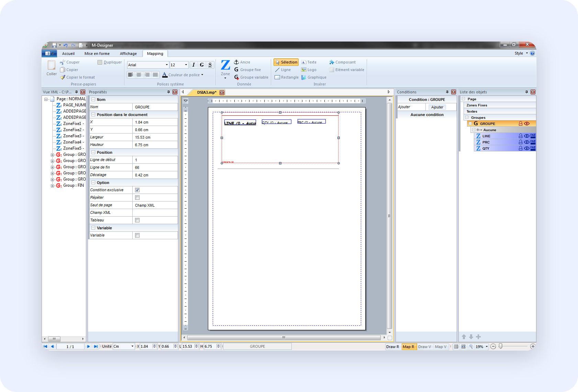Click the zoom slider handle
The image size is (578, 392).
(x=501, y=346)
